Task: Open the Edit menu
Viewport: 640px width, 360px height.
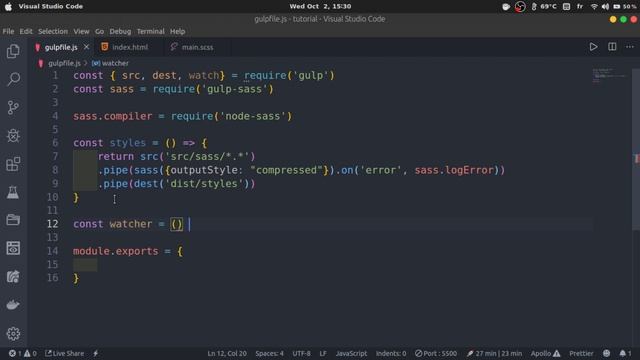Action: pos(26,31)
